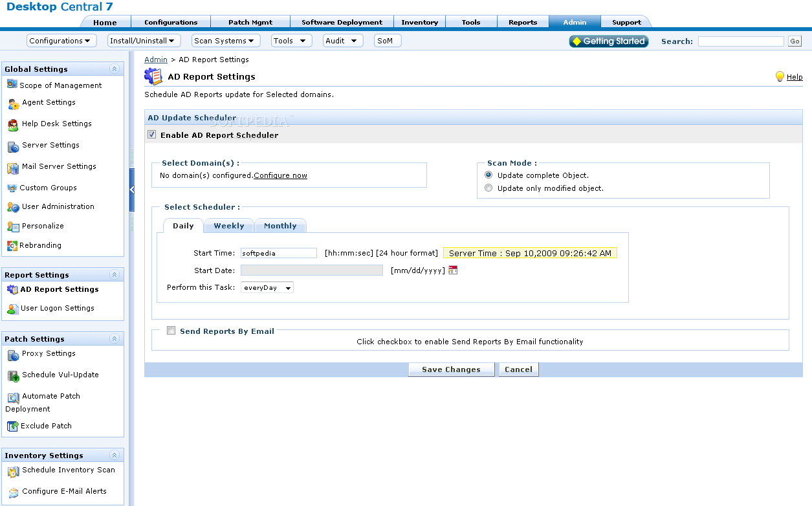The height and width of the screenshot is (506, 812).
Task: Collapse the sidebar with the arrow handle
Action: pyautogui.click(x=132, y=190)
